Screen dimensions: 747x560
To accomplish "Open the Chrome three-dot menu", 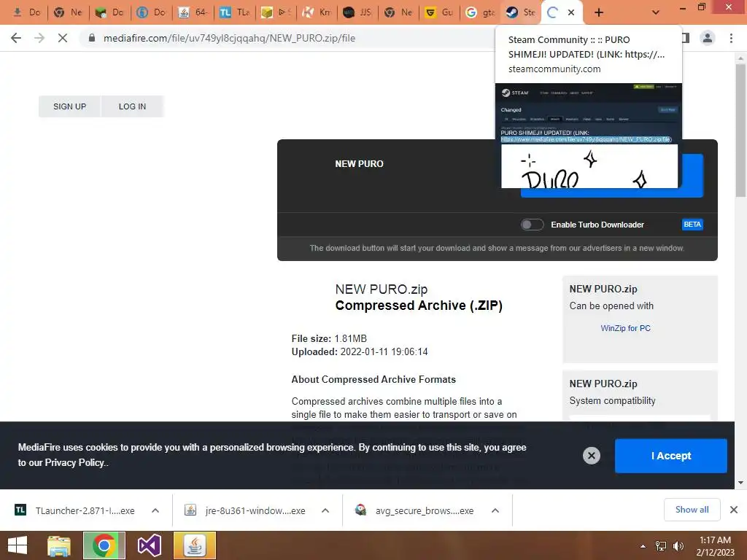I will [x=731, y=38].
